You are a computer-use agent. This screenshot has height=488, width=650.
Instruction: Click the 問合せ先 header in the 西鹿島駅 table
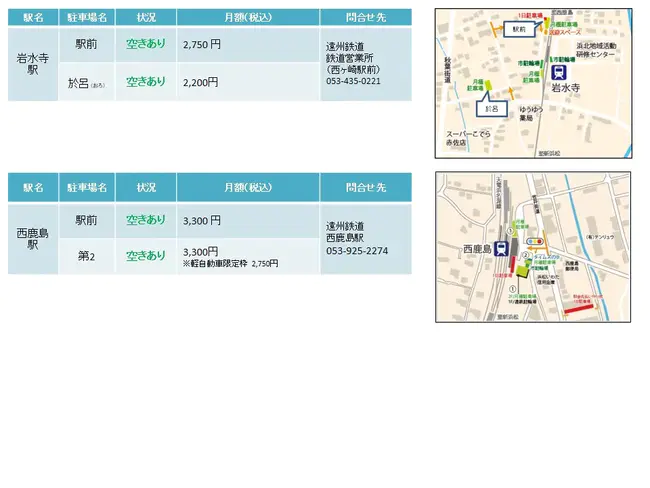click(x=366, y=187)
